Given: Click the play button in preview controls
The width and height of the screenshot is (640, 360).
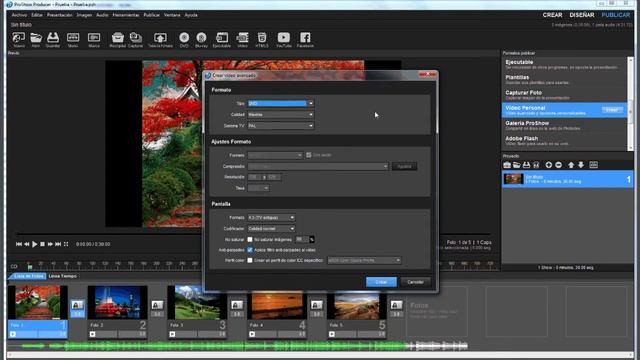Looking at the screenshot, I should coord(35,244).
